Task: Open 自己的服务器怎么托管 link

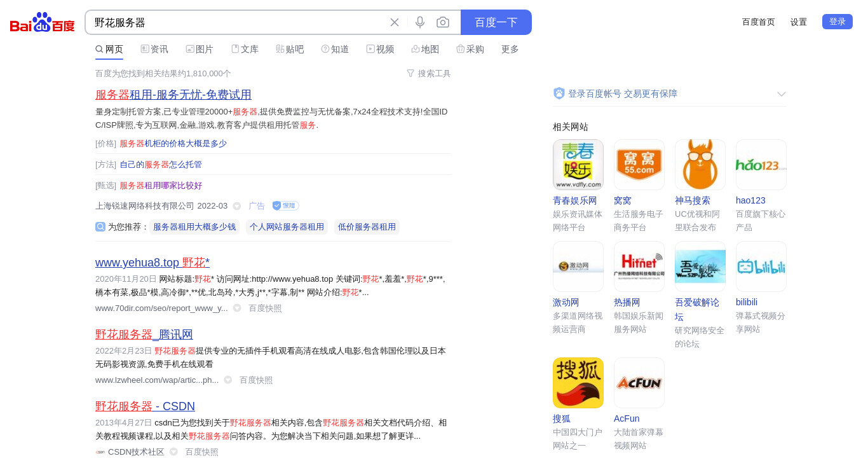Action: (161, 165)
